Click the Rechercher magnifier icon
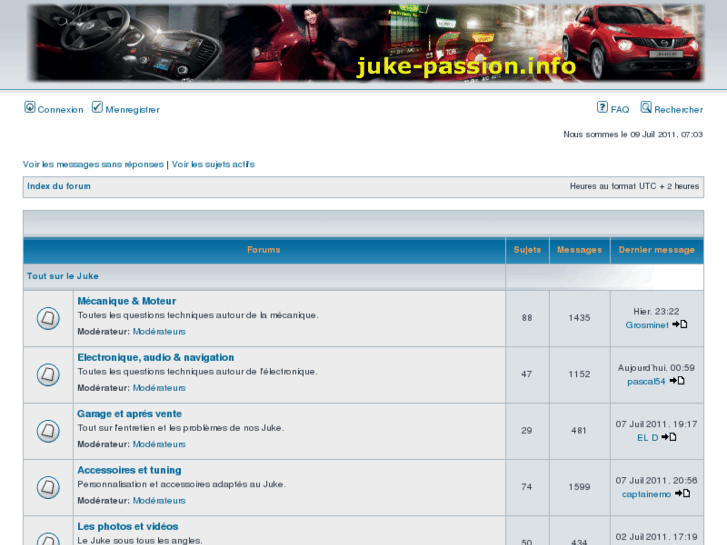Viewport: 727px width, 545px height. (646, 107)
